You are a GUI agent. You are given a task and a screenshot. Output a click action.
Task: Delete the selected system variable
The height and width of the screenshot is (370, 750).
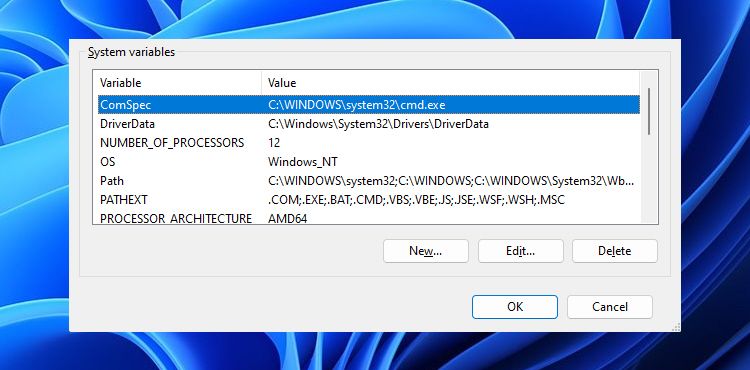(615, 251)
